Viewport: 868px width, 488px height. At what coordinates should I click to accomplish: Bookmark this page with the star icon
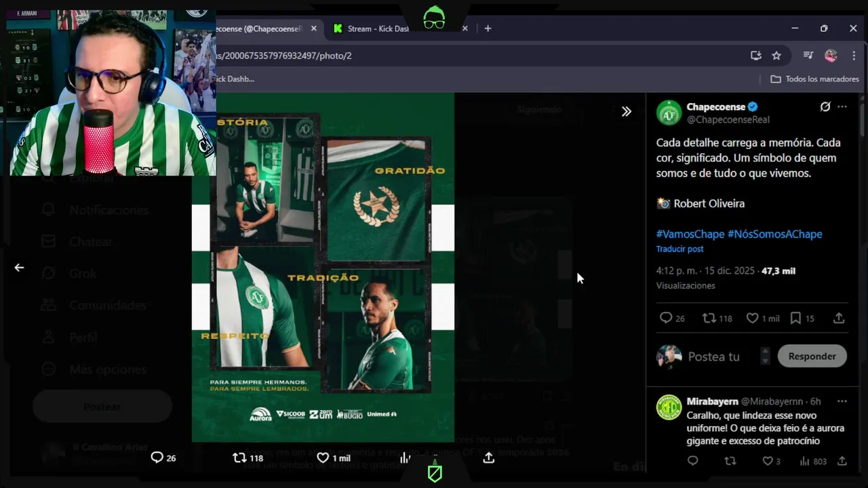point(776,56)
